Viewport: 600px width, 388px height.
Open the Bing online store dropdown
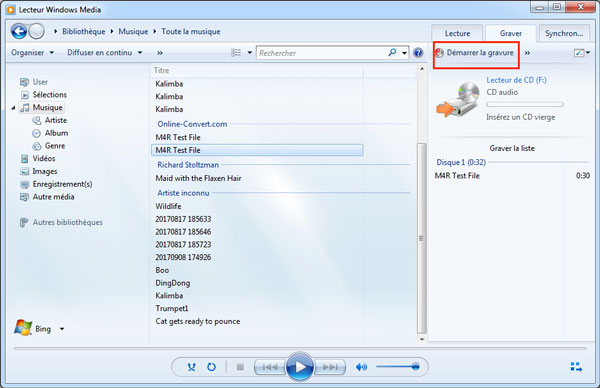click(62, 329)
